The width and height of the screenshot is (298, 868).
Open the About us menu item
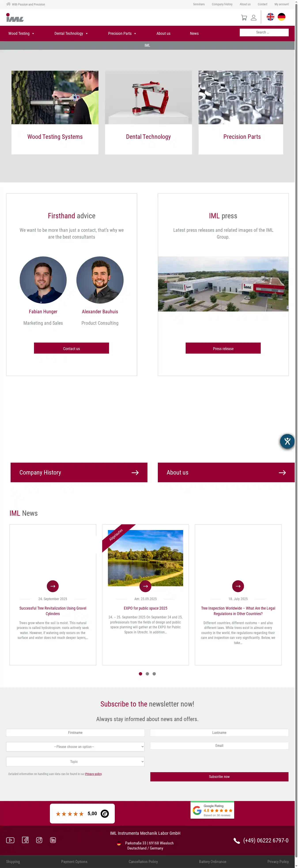pyautogui.click(x=163, y=33)
